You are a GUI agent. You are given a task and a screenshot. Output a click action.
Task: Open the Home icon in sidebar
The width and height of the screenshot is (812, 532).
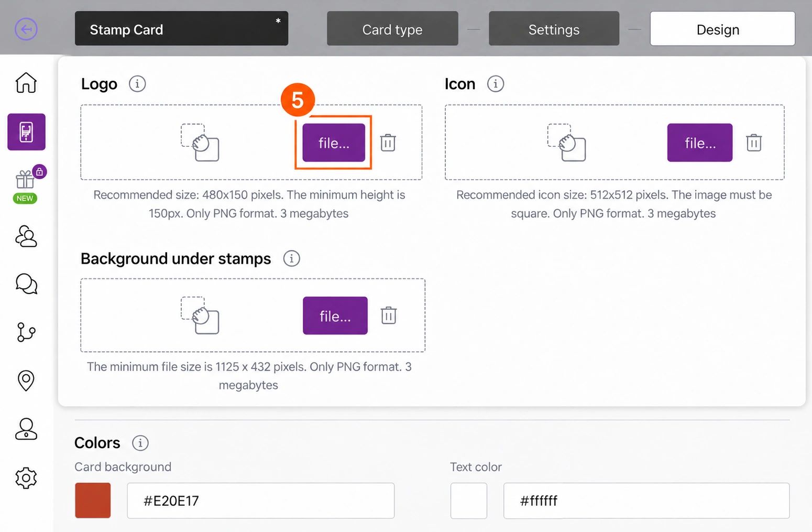26,83
